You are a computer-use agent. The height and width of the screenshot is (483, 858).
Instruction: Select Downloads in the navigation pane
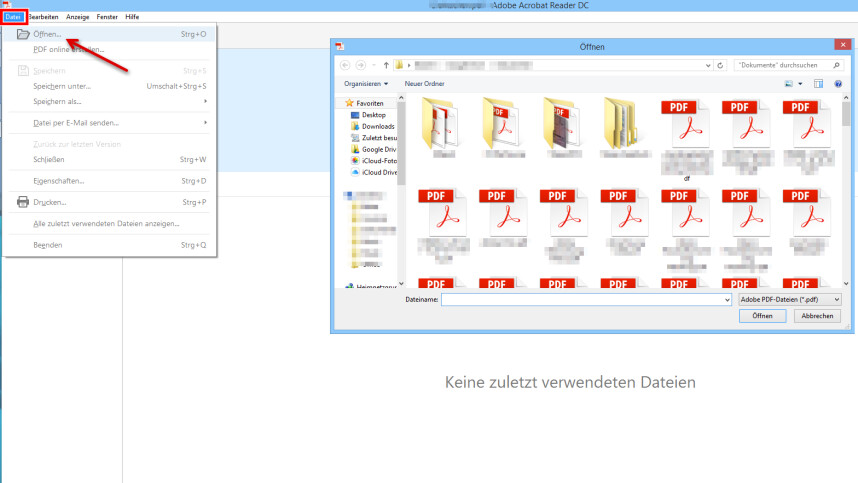[x=373, y=126]
